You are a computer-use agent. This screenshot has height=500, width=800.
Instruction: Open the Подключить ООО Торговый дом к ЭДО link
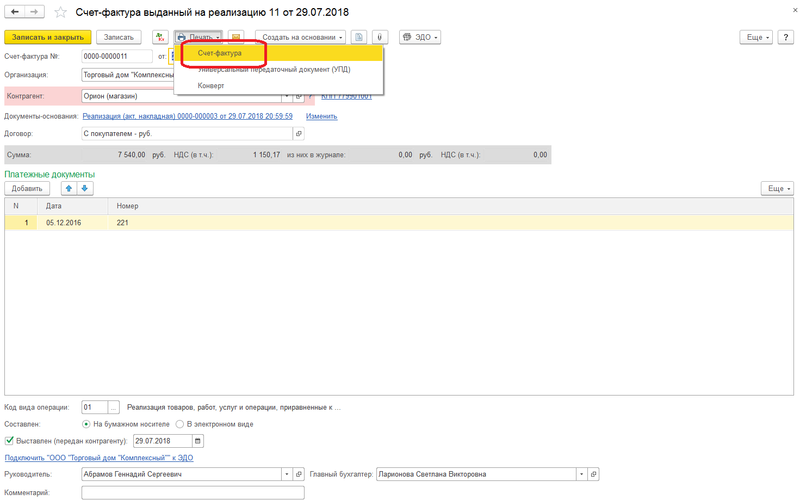pyautogui.click(x=99, y=458)
